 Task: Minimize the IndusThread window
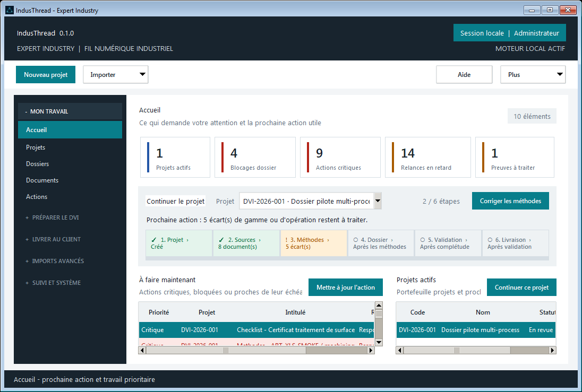(x=532, y=10)
